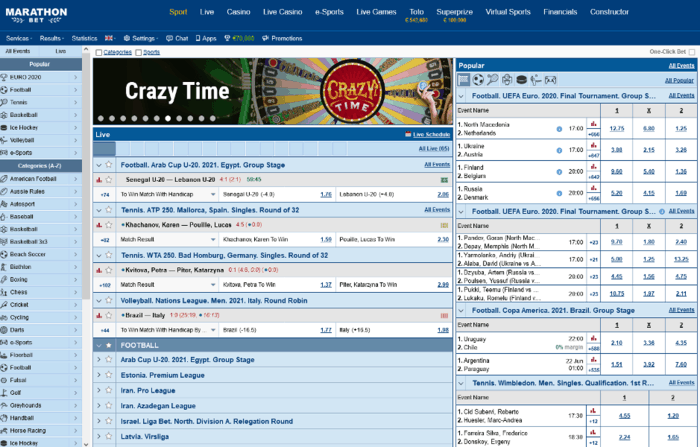Click the last banner carousel dot

pos(212,119)
